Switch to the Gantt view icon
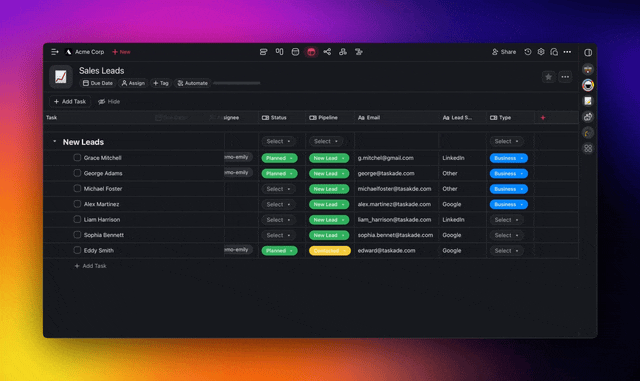Image resolution: width=640 pixels, height=381 pixels. (359, 52)
